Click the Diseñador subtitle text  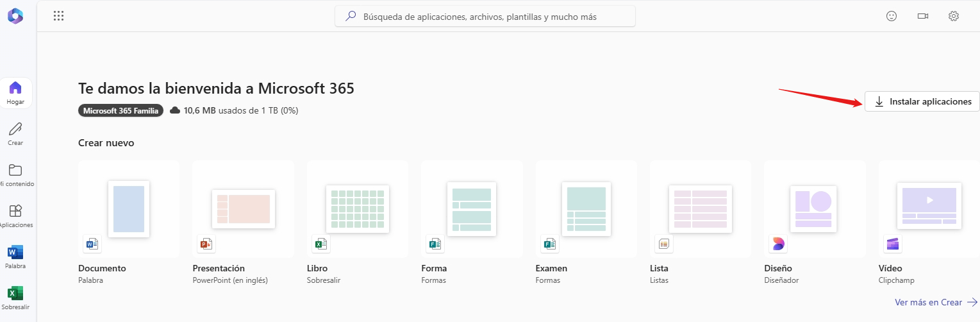coord(781,280)
